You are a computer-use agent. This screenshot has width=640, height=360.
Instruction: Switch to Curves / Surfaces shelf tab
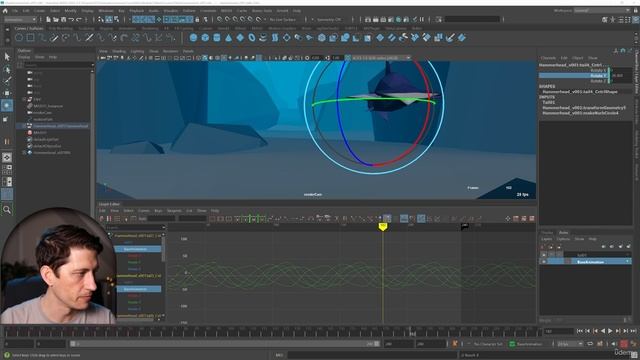[29, 29]
